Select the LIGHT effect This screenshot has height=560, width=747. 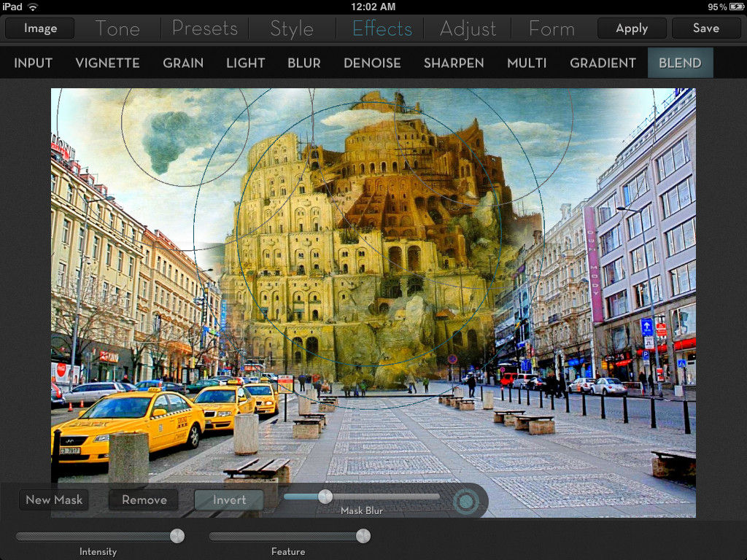[x=245, y=63]
